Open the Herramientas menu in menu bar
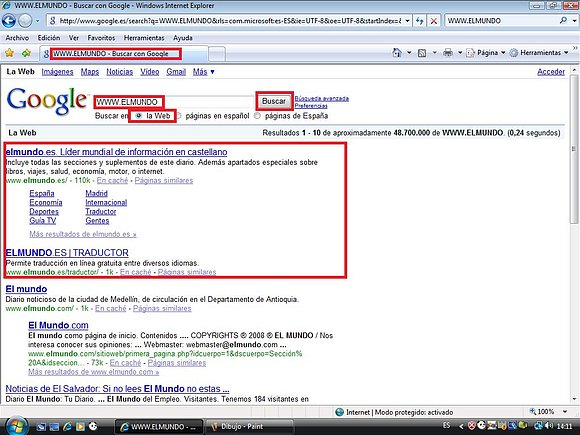 click(x=144, y=38)
